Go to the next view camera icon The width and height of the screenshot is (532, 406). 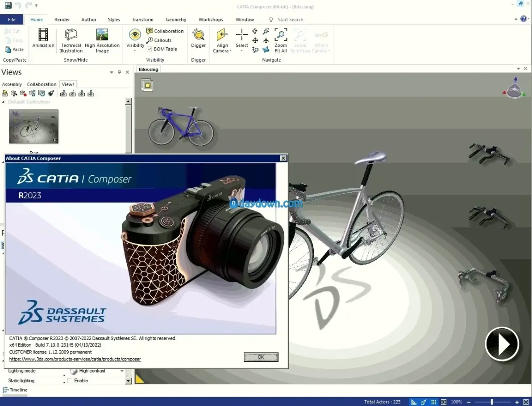(x=91, y=94)
